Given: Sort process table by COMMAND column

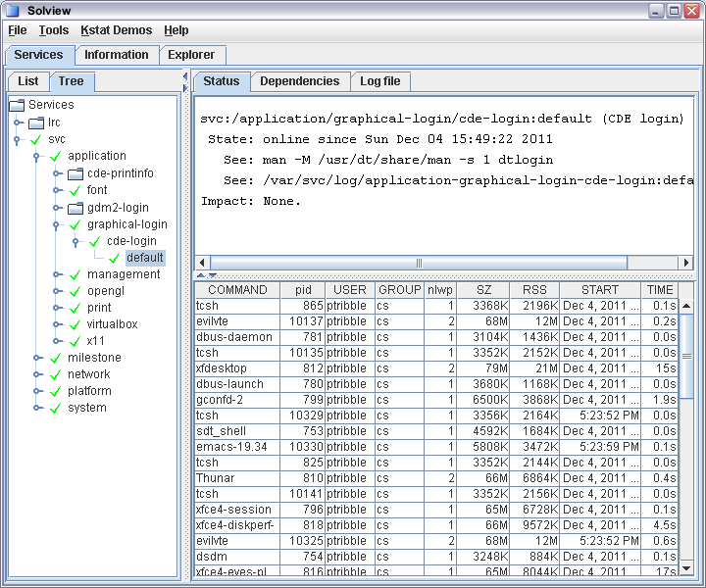Looking at the screenshot, I should pyautogui.click(x=237, y=290).
